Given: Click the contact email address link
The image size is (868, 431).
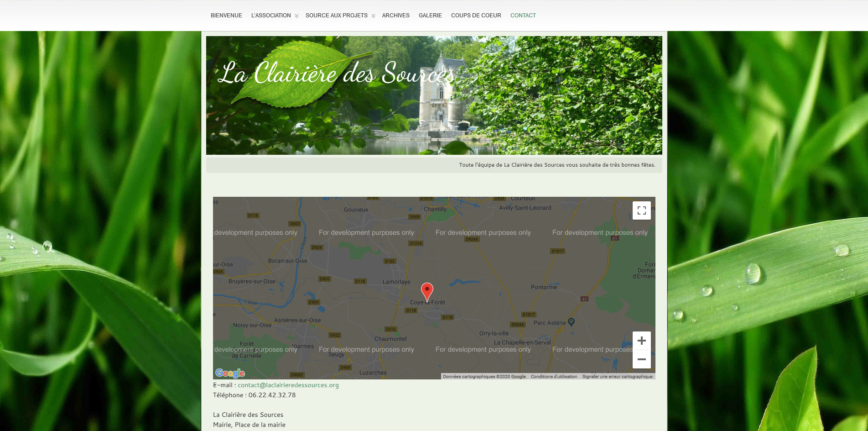Looking at the screenshot, I should pyautogui.click(x=288, y=385).
